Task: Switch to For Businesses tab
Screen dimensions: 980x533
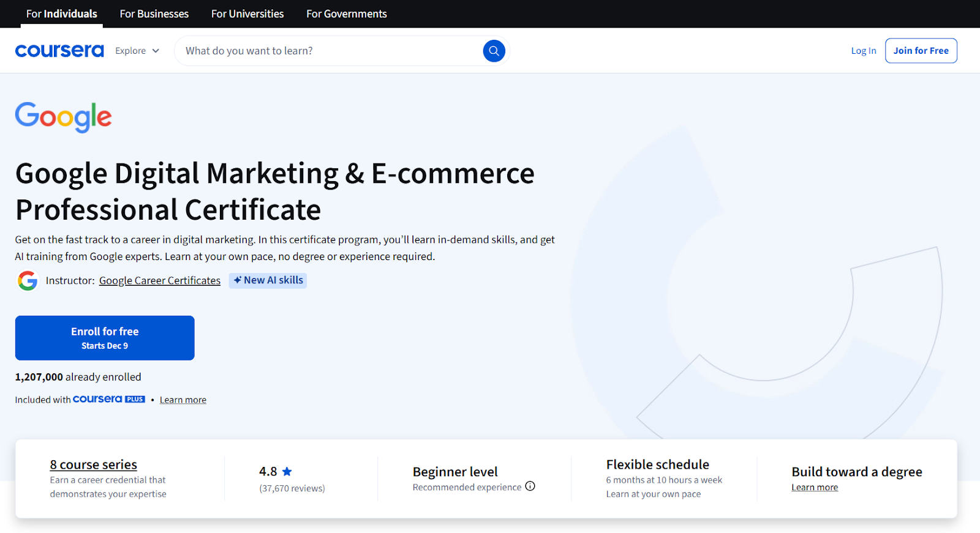Action: click(x=154, y=13)
